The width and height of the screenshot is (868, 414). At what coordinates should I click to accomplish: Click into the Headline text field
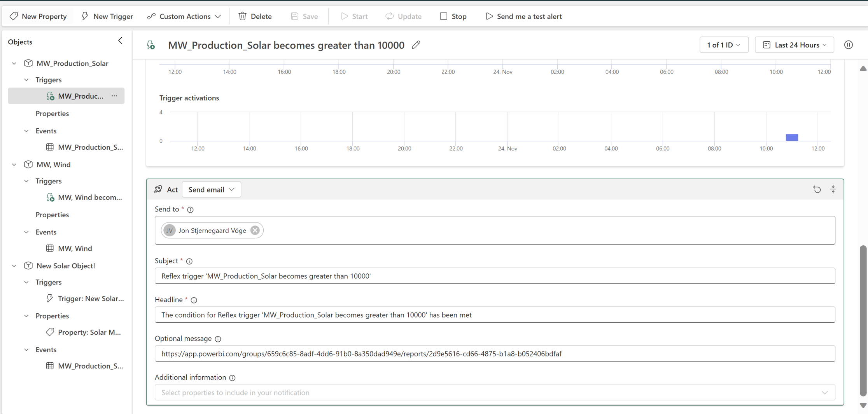pyautogui.click(x=494, y=315)
